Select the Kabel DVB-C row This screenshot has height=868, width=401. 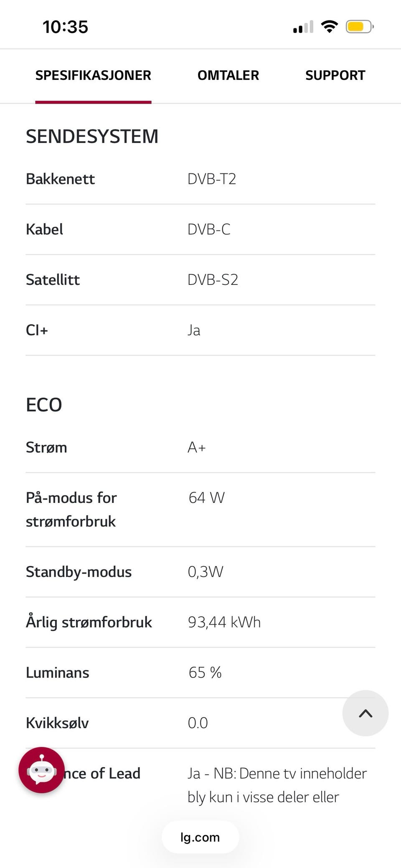(200, 229)
